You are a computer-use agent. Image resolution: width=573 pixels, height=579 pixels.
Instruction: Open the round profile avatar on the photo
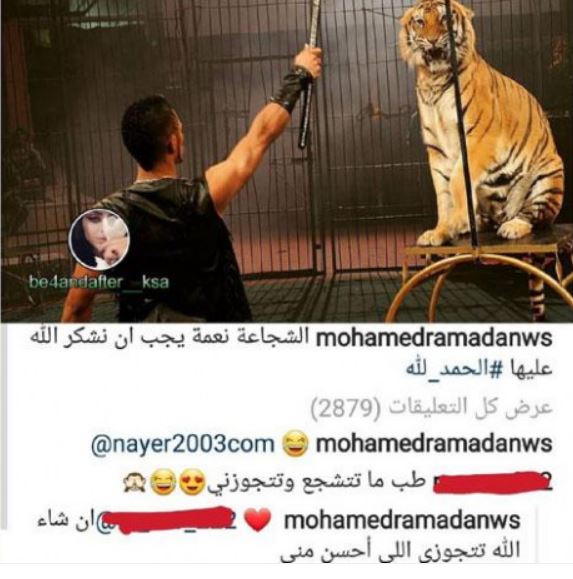[99, 240]
